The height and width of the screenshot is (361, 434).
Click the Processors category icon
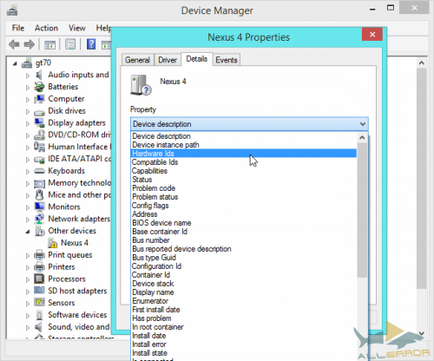tap(39, 279)
